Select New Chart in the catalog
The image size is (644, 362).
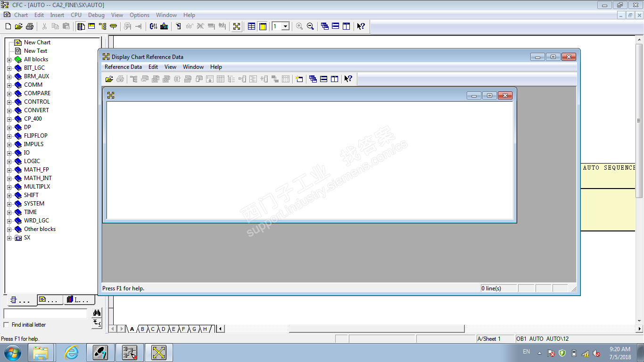[x=37, y=42]
